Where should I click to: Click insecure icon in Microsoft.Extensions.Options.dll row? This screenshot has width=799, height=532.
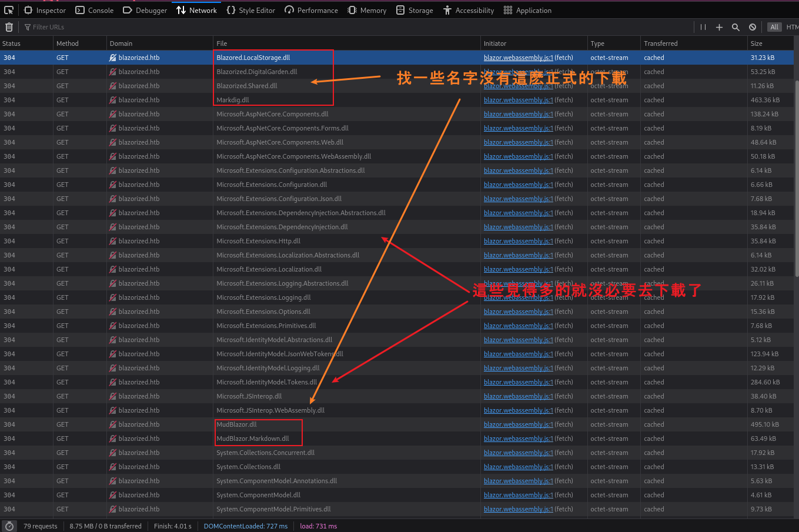coord(113,312)
